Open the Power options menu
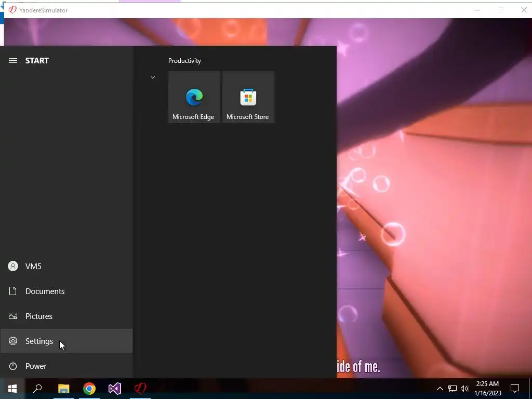Screen dimensions: 532x399 pyautogui.click(x=66, y=366)
